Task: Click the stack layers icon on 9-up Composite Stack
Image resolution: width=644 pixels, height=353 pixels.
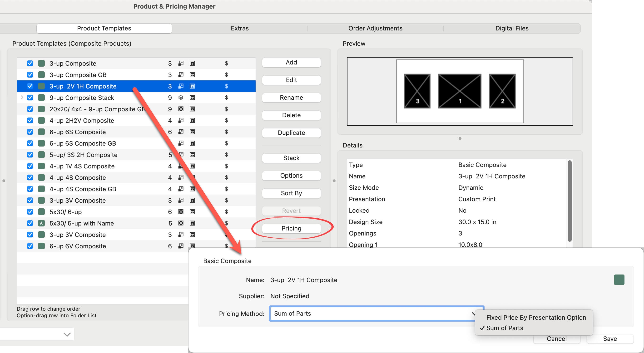Action: [181, 98]
